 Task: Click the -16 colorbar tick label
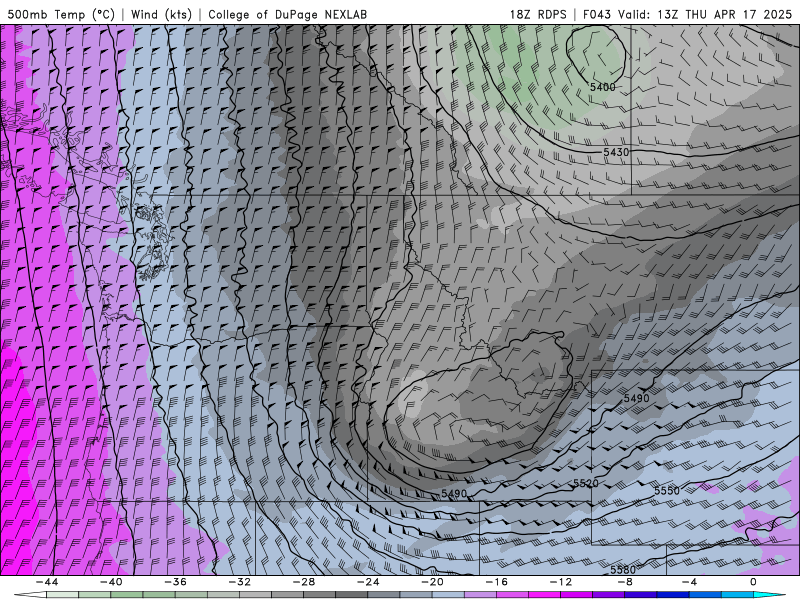[496, 582]
